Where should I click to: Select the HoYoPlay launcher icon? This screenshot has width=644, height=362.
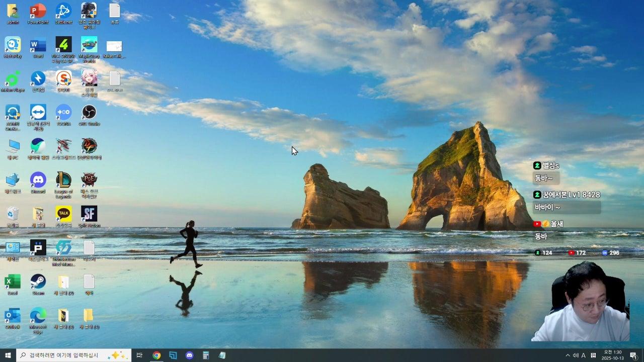tap(13, 45)
